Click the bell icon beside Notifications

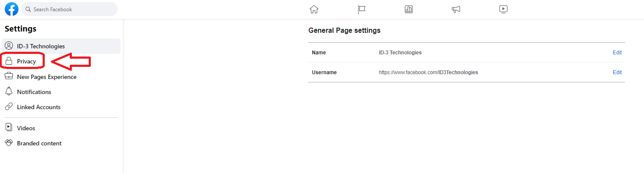[x=9, y=91]
